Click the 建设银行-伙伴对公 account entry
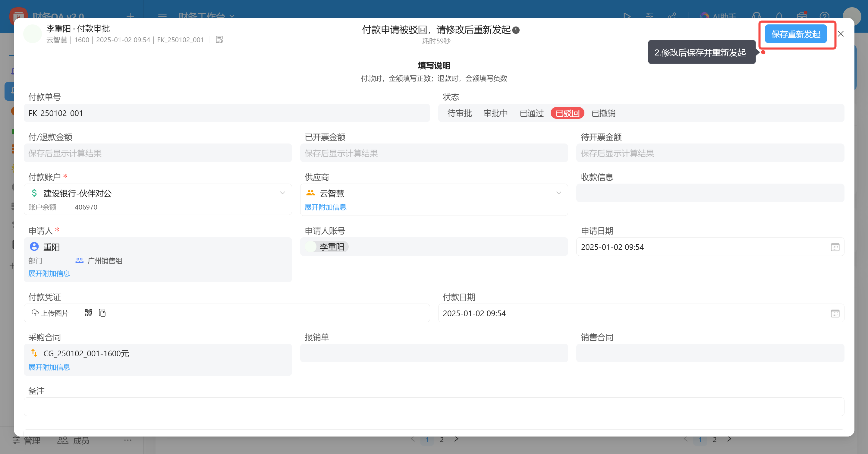Screen dimensions: 868x454 pos(77,194)
